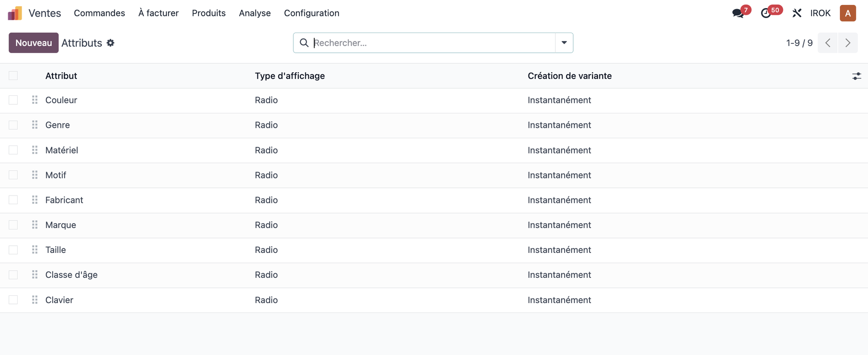Viewport: 868px width, 355px height.
Task: Open the debug tools wrench icon
Action: pos(797,13)
